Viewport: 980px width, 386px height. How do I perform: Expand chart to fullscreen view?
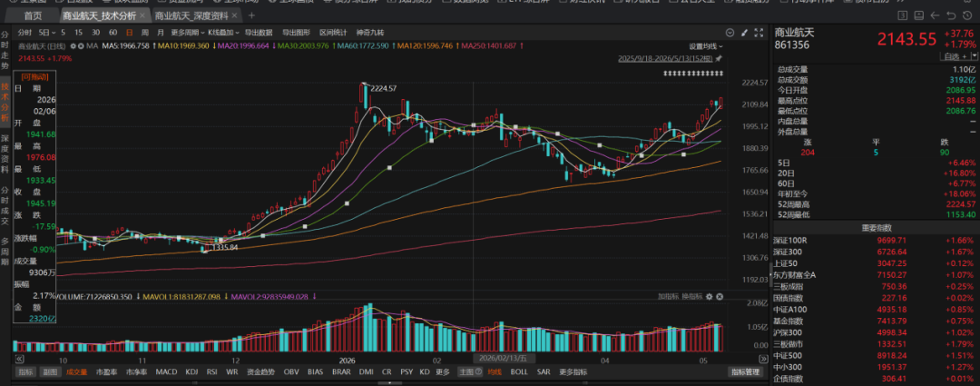[759, 33]
